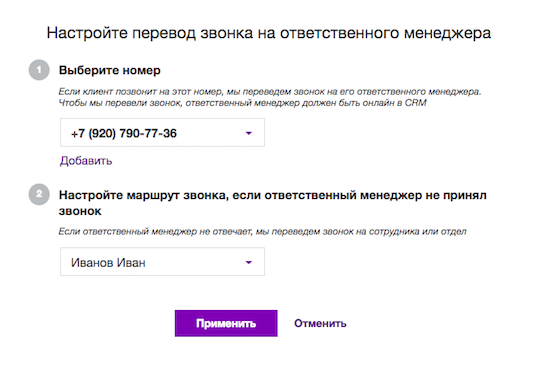The height and width of the screenshot is (376, 539).
Task: Click the Добавить link
Action: pyautogui.click(x=86, y=161)
